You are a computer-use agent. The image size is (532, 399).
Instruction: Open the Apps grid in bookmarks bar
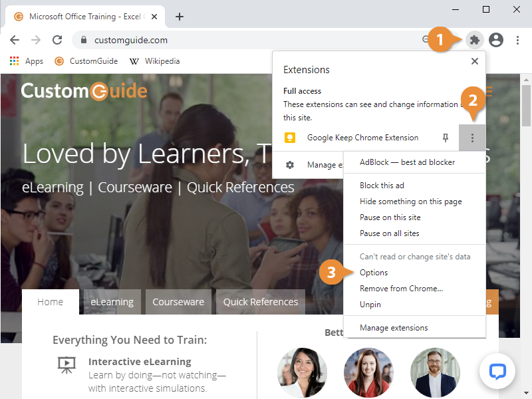click(x=27, y=61)
